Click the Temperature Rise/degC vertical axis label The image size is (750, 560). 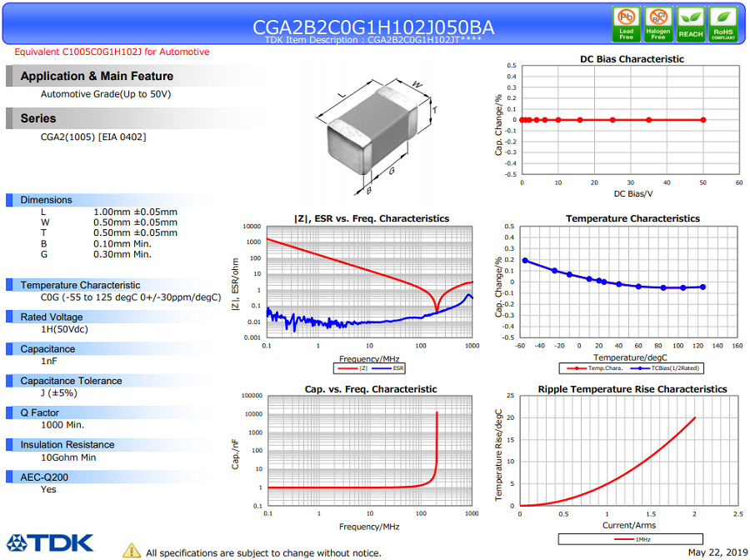coord(498,455)
